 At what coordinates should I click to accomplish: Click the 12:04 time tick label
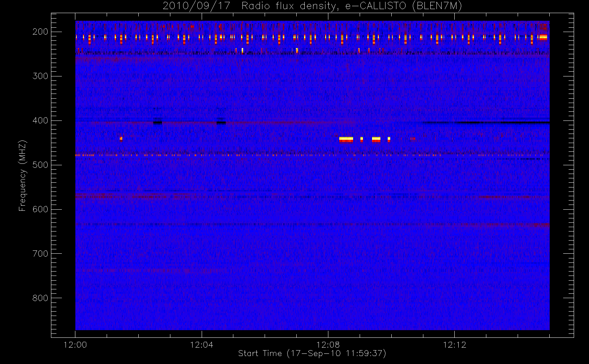click(x=201, y=345)
